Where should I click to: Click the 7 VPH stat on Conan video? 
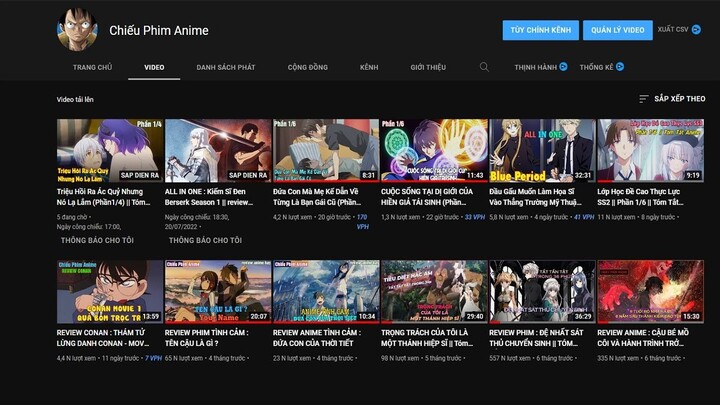(x=153, y=358)
